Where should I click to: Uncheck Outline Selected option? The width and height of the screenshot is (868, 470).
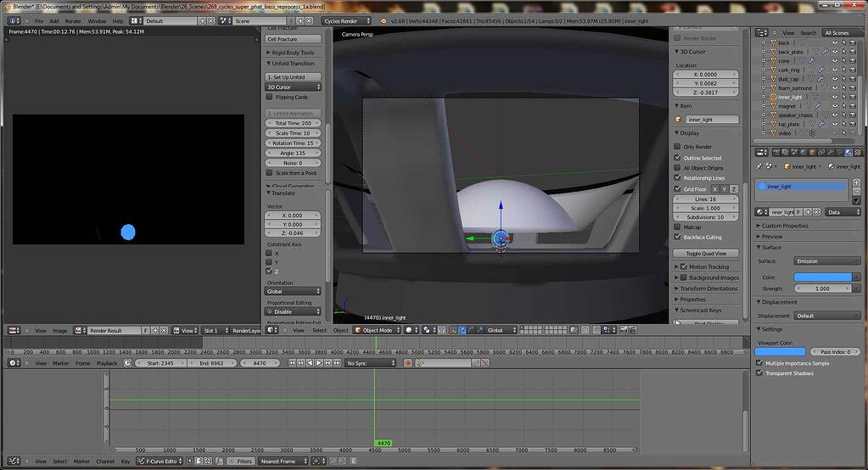pos(677,158)
